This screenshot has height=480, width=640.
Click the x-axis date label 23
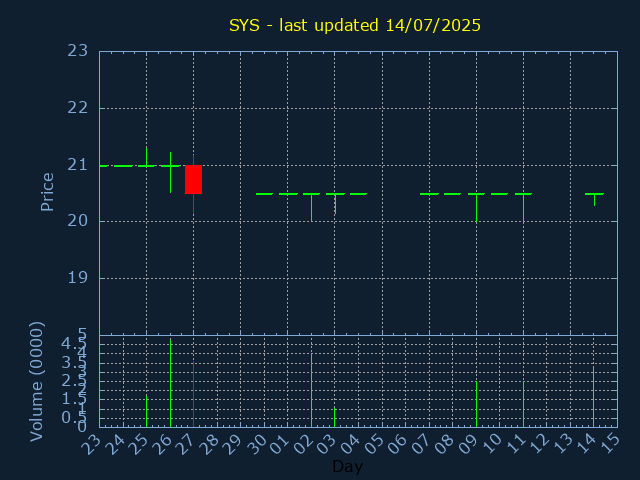[91, 444]
